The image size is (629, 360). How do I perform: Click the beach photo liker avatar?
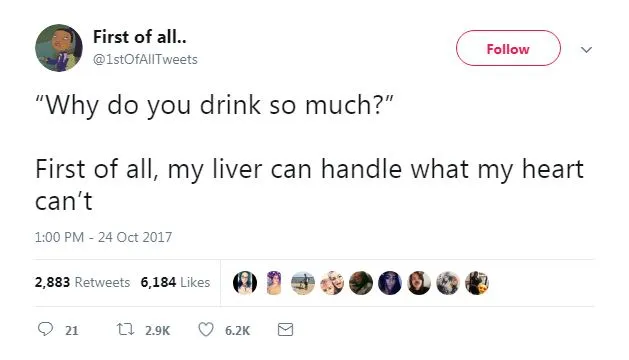(303, 283)
